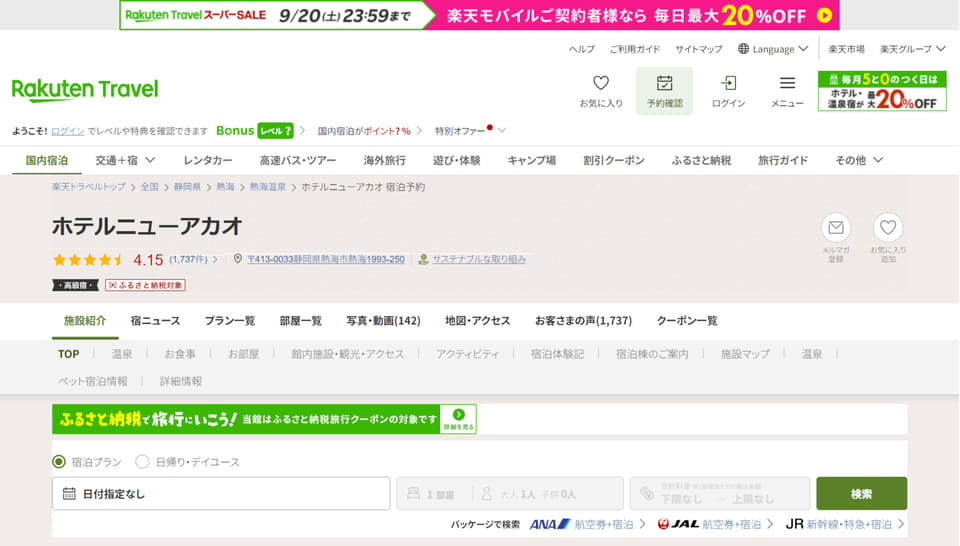Expand the その他 menu
The height and width of the screenshot is (546, 960).
858,160
